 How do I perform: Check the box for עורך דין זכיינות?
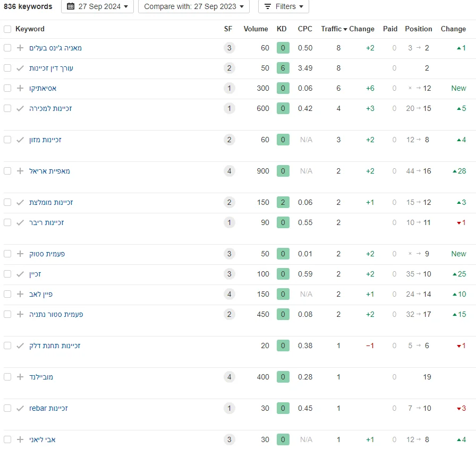pyautogui.click(x=7, y=68)
